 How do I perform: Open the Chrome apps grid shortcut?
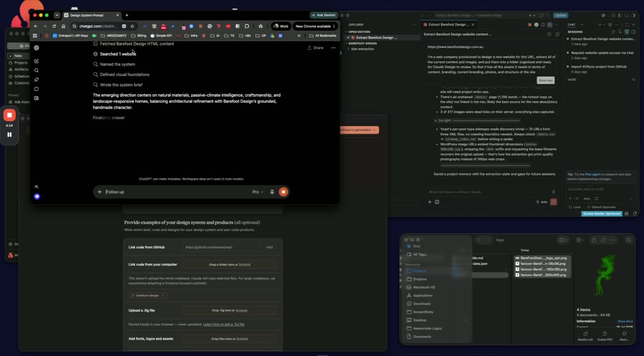click(35, 36)
